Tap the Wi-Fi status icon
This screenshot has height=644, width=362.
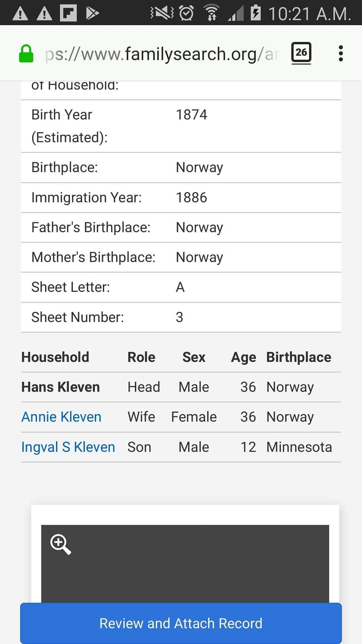(212, 13)
